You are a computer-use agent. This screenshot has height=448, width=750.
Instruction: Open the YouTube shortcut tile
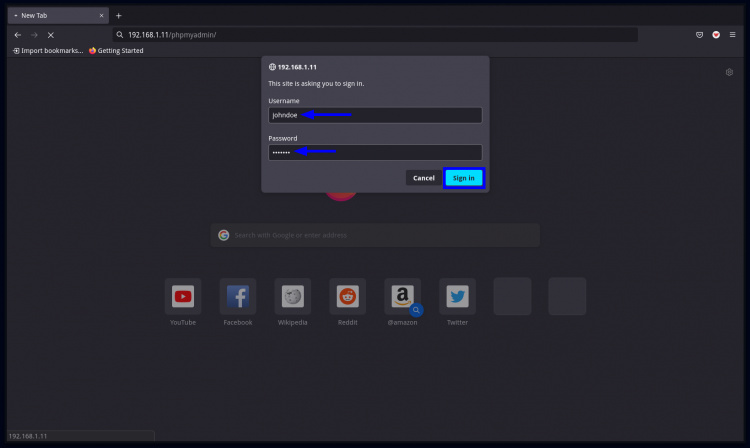[183, 297]
